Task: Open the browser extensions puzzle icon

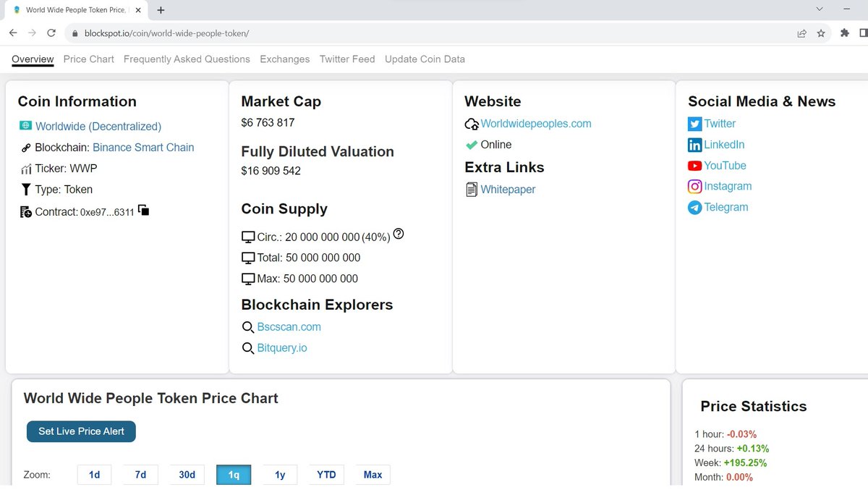Action: (845, 33)
